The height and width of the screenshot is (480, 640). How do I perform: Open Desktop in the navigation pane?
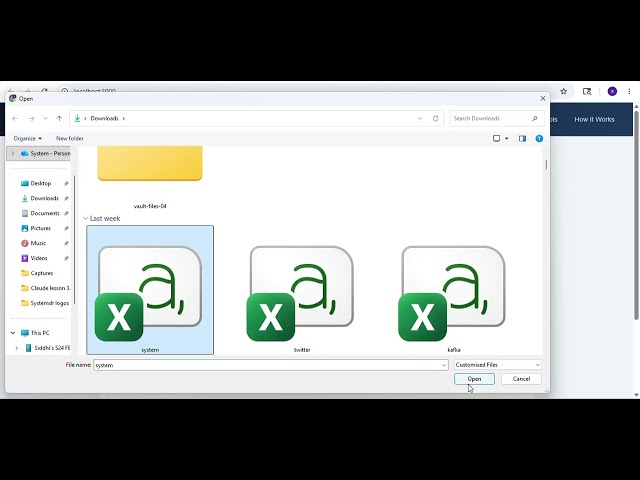(x=41, y=183)
